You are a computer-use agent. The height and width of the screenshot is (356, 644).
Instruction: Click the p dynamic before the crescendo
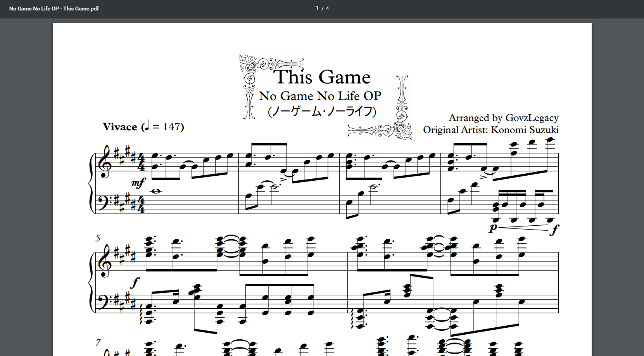(493, 227)
